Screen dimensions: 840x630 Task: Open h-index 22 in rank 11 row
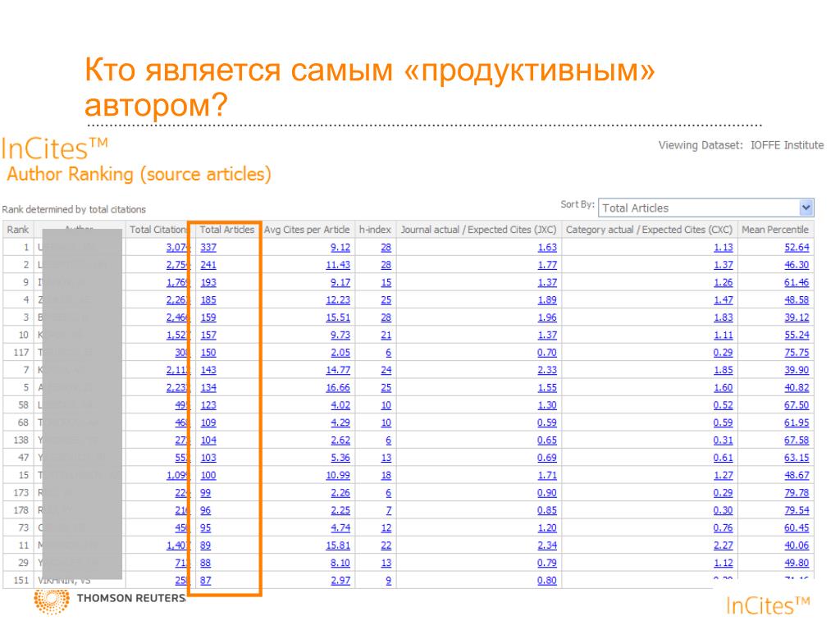click(386, 546)
